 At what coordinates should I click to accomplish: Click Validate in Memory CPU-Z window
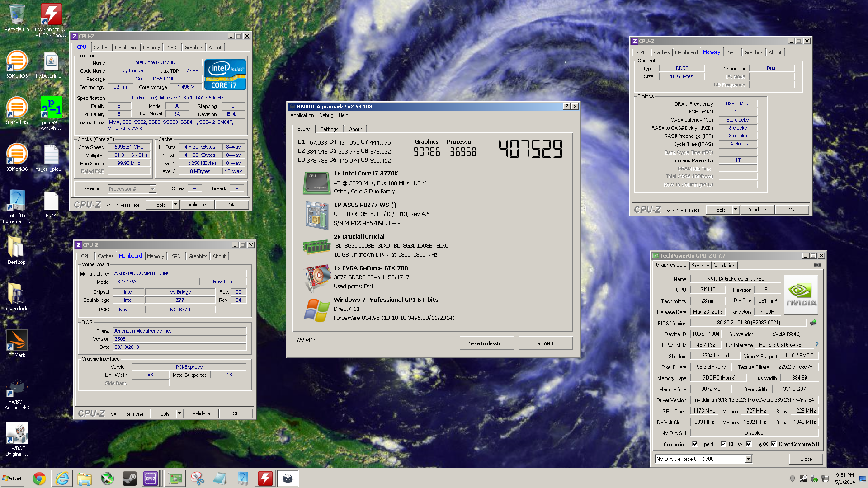(x=757, y=210)
